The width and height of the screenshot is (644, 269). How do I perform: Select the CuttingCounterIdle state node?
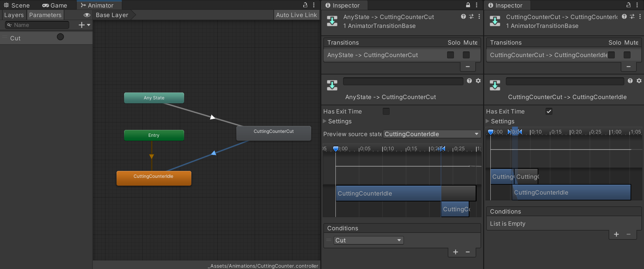[x=154, y=178]
